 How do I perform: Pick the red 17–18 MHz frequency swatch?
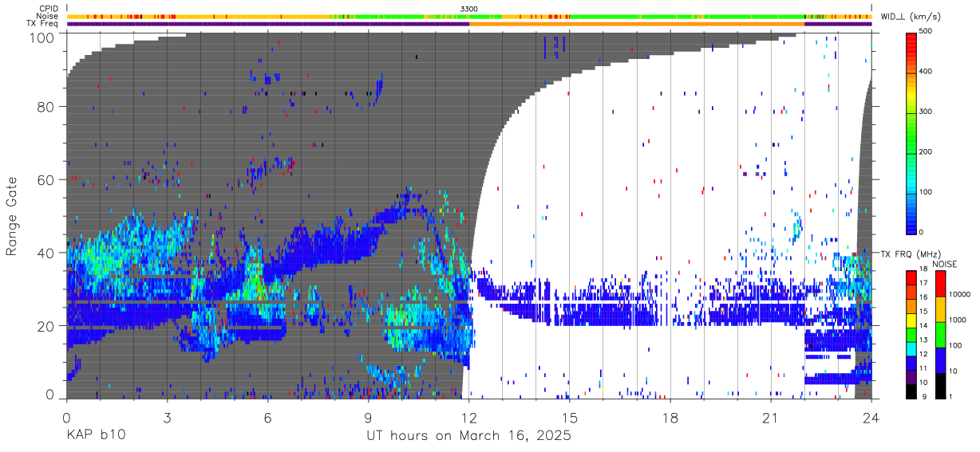click(x=912, y=277)
